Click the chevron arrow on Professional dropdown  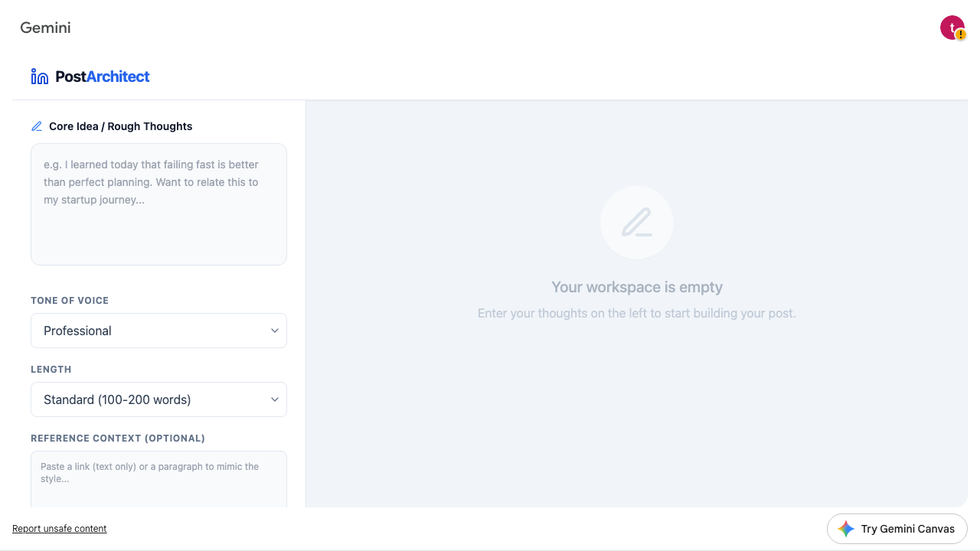[275, 331]
